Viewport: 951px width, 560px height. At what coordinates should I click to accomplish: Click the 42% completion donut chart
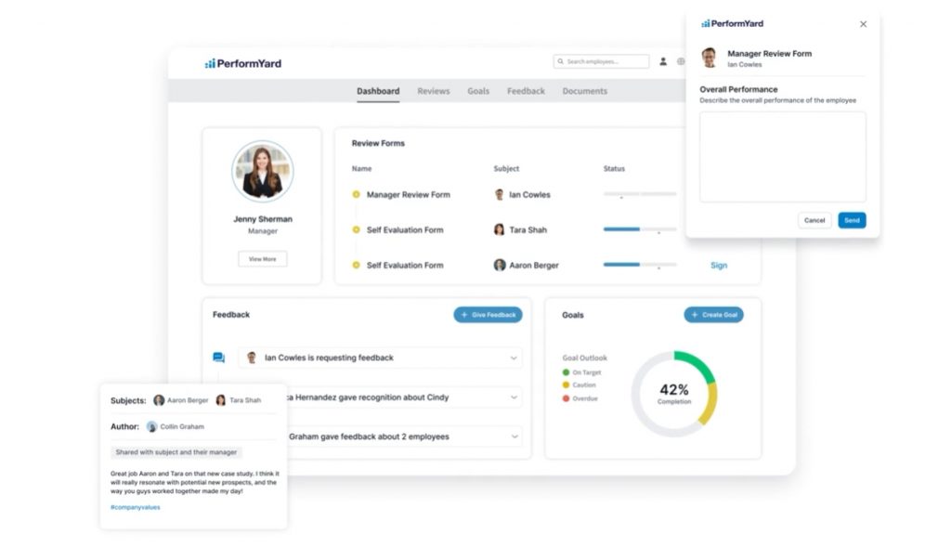674,394
